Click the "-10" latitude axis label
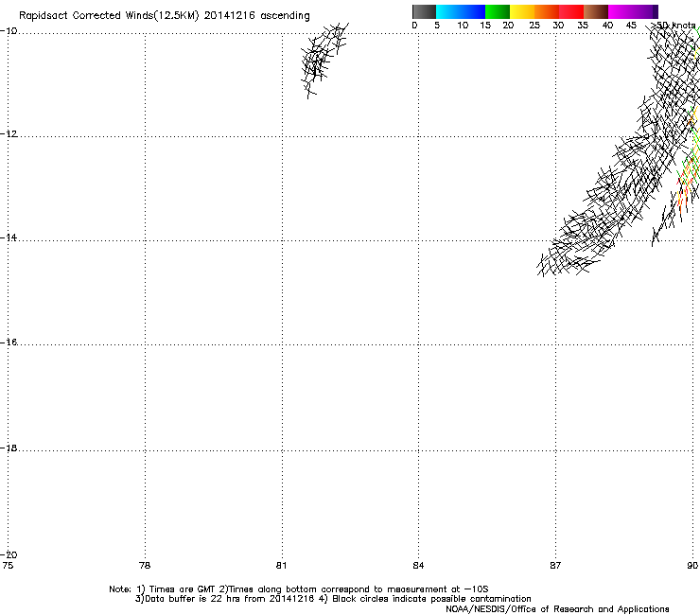The height and width of the screenshot is (615, 700). (9, 31)
